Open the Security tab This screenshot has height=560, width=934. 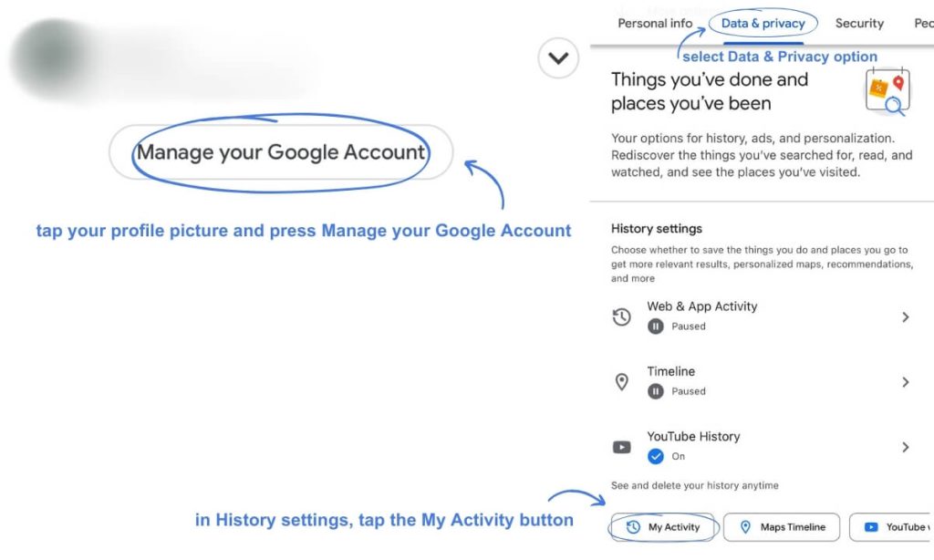point(859,23)
